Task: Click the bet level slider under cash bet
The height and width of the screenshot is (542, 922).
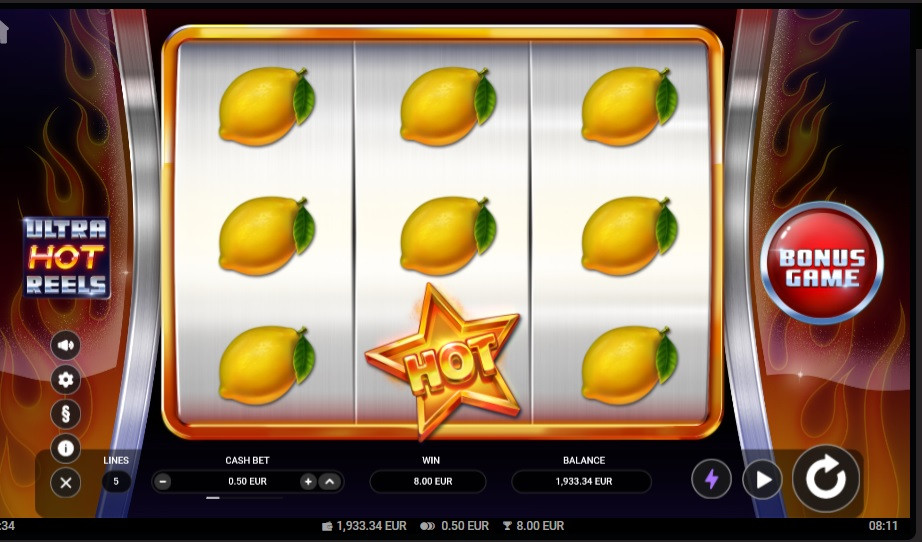Action: 245,498
